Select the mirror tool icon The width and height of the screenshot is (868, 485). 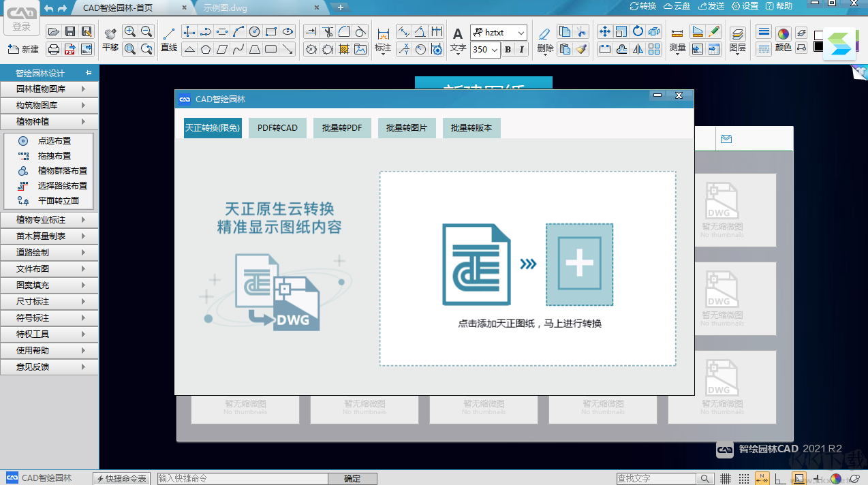[638, 49]
